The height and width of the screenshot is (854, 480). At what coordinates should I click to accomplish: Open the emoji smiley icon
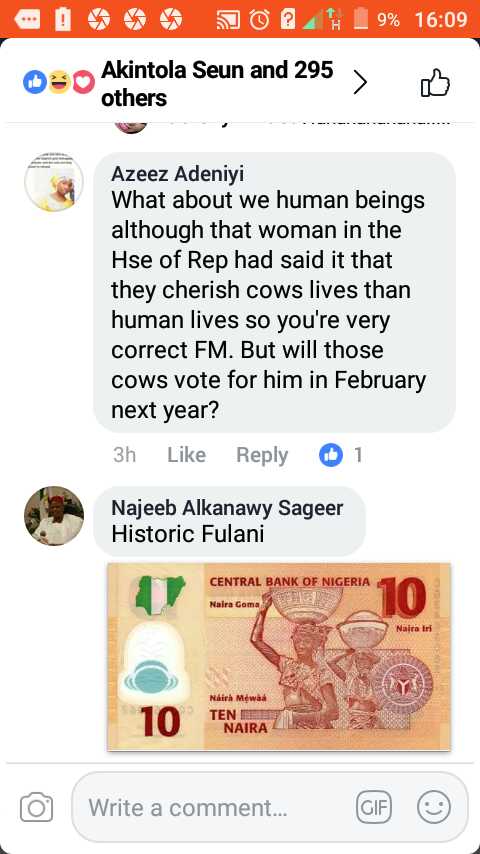pos(434,807)
